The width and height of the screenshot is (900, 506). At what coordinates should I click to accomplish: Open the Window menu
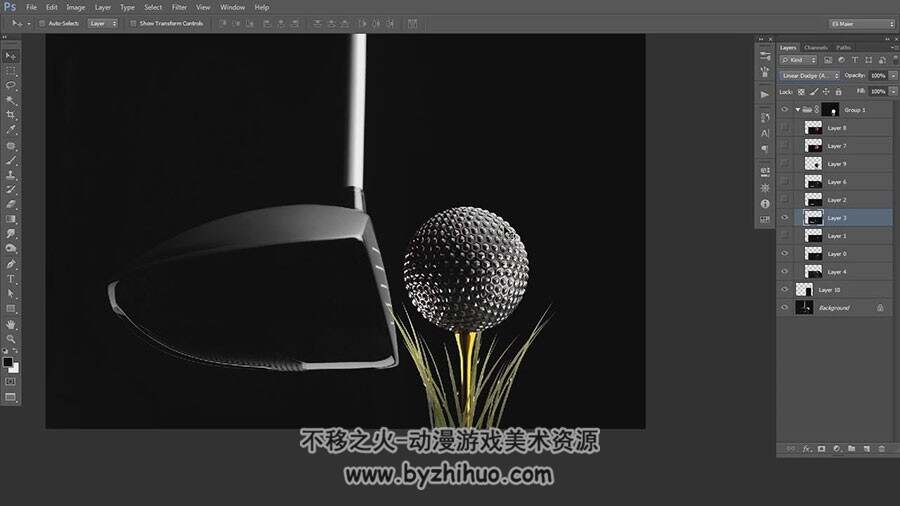tap(232, 7)
